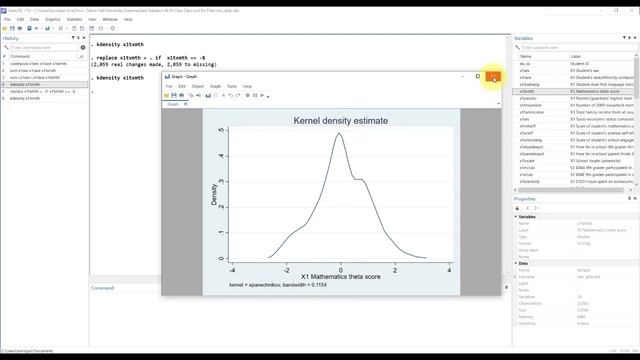Image resolution: width=640 pixels, height=360 pixels.
Task: Click the Print icon in Stata main toolbar
Action: (x=20, y=29)
